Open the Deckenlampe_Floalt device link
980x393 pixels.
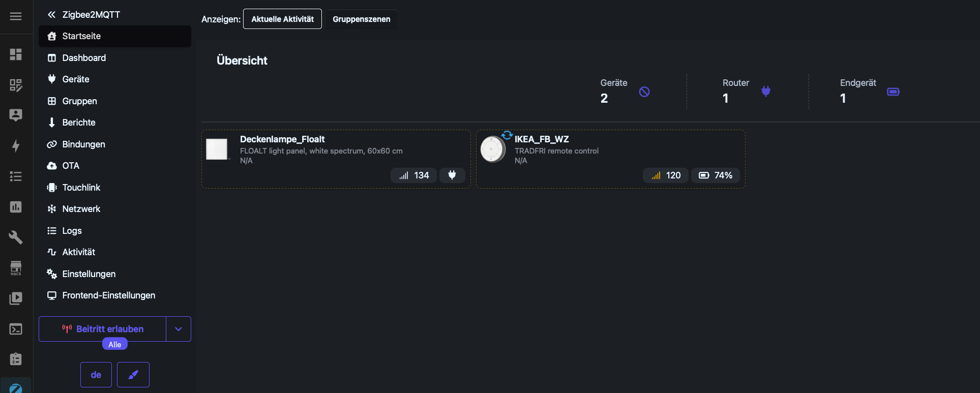[x=282, y=139]
